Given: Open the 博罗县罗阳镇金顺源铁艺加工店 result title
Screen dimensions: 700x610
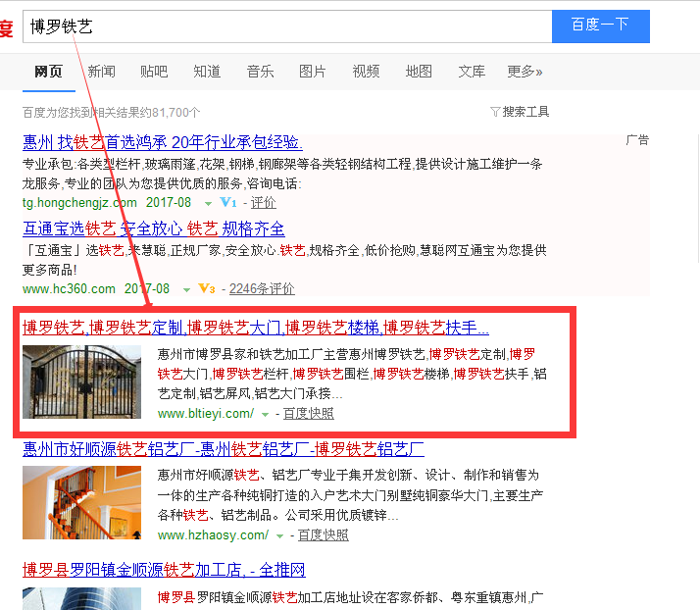Looking at the screenshot, I should (x=164, y=570).
